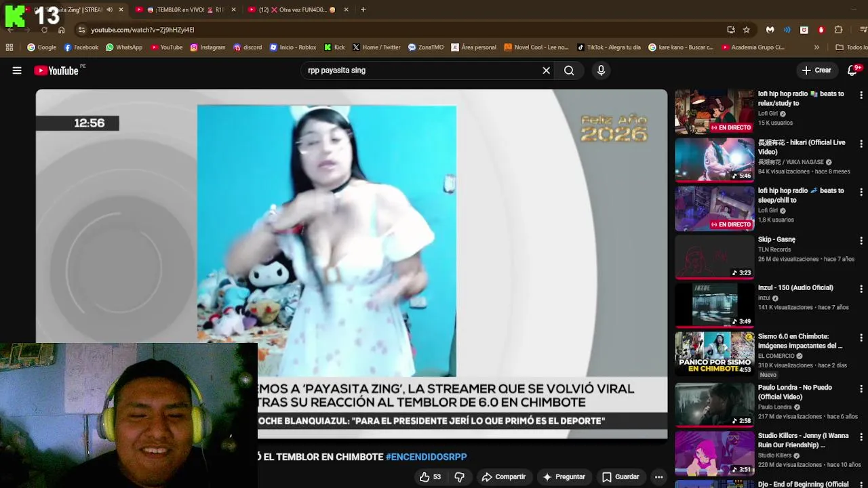Open options menu for lofi beats to sleep/chill video
The height and width of the screenshot is (488, 868).
(861, 192)
